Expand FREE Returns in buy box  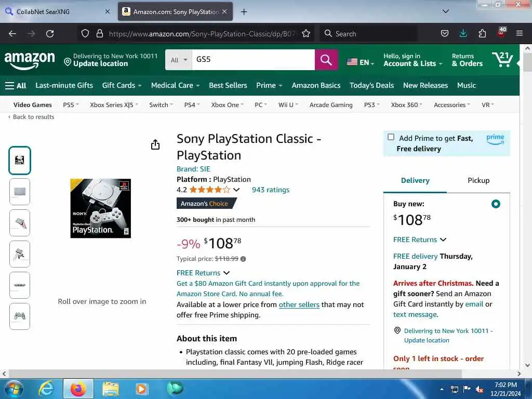pyautogui.click(x=420, y=240)
